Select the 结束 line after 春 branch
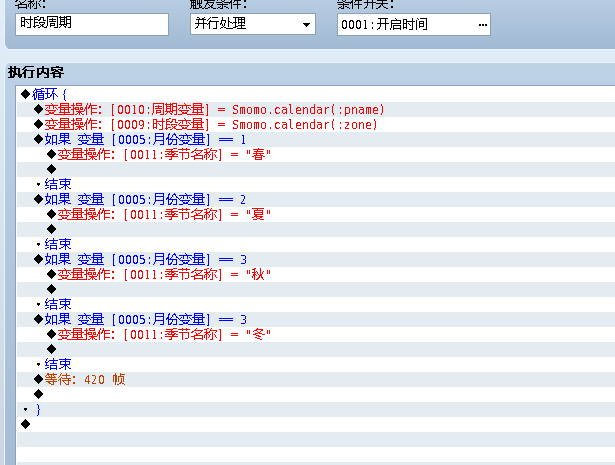This screenshot has height=465, width=615. 316,184
